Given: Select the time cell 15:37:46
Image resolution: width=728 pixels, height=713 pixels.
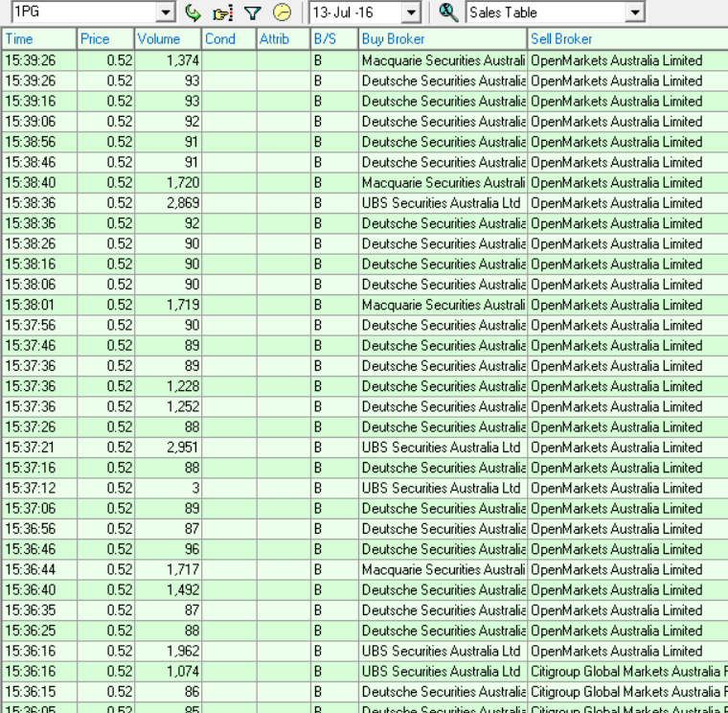Looking at the screenshot, I should click(x=39, y=346).
